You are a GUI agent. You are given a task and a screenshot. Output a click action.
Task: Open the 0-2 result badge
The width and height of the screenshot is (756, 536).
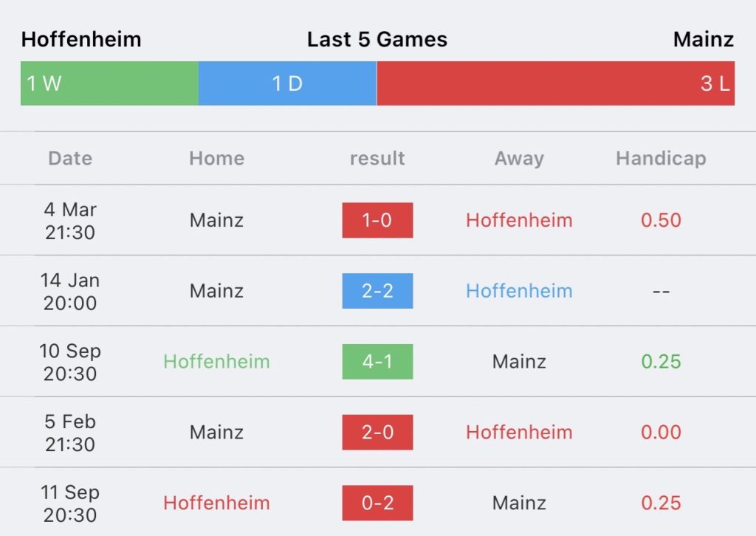click(377, 503)
